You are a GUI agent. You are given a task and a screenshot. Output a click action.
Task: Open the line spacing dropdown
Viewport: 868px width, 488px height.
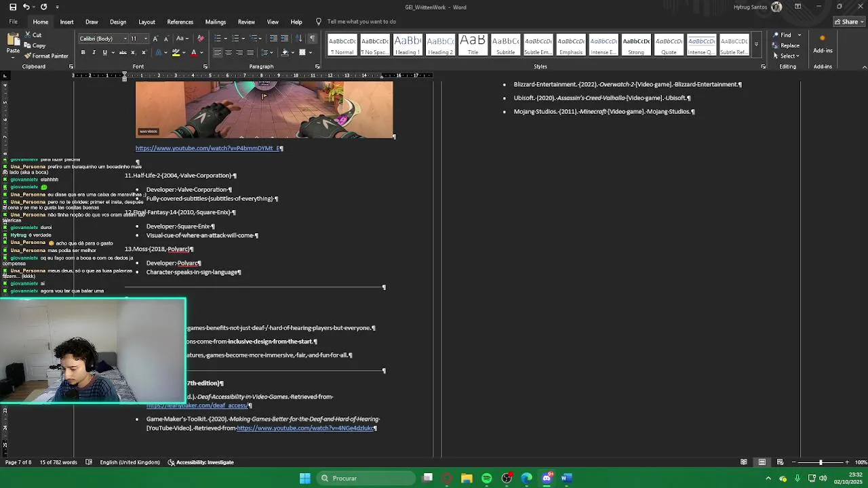click(265, 53)
